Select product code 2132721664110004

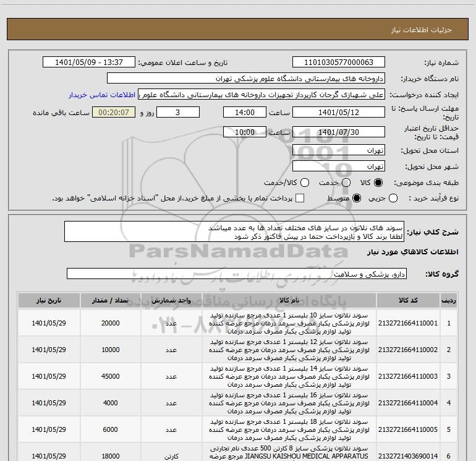coord(408,403)
